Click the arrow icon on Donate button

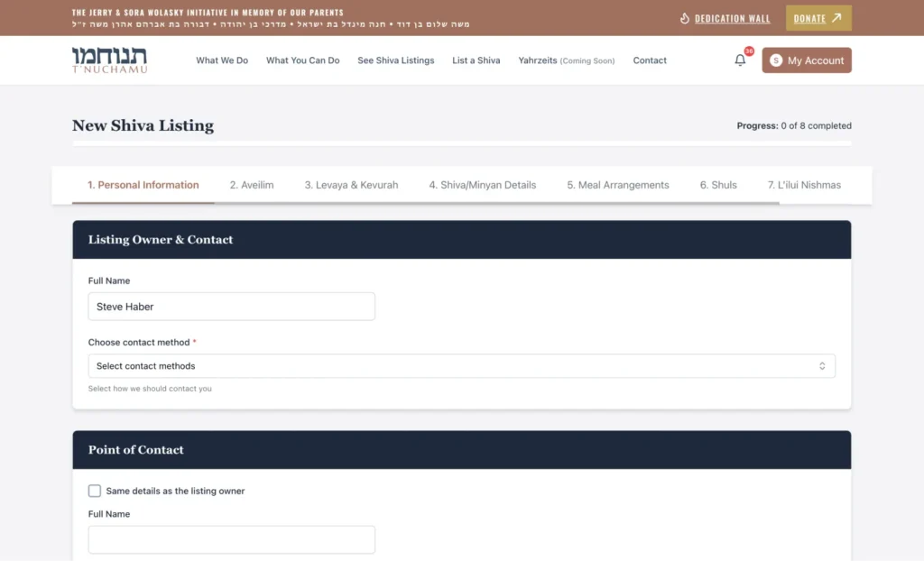tap(836, 18)
